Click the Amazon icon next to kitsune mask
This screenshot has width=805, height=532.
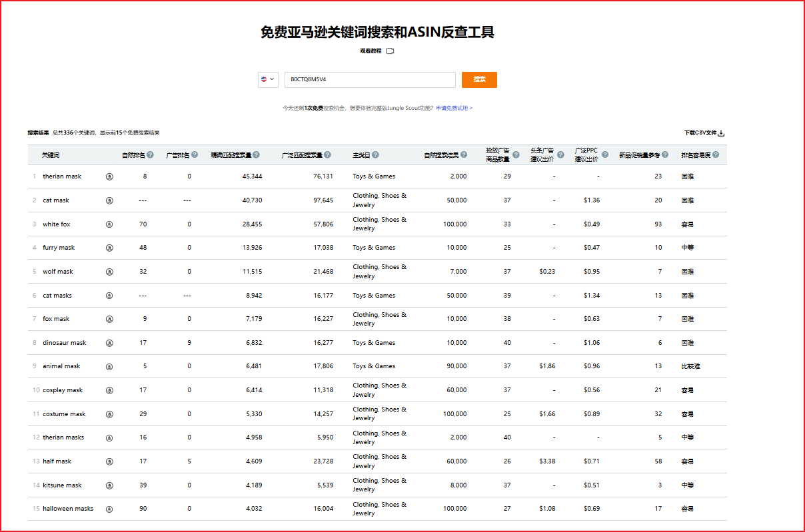pos(109,485)
